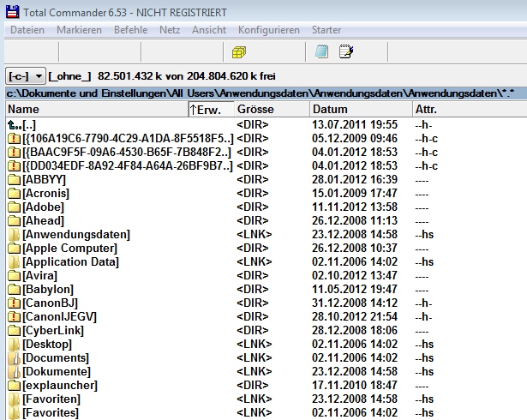Click the ABBYY folder icon
The image size is (527, 420).
(x=14, y=179)
